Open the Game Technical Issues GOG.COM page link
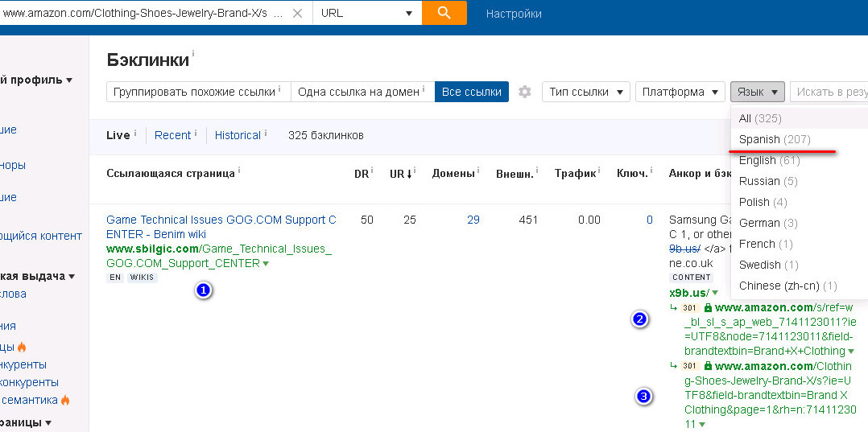This screenshot has height=432, width=868. click(x=221, y=227)
